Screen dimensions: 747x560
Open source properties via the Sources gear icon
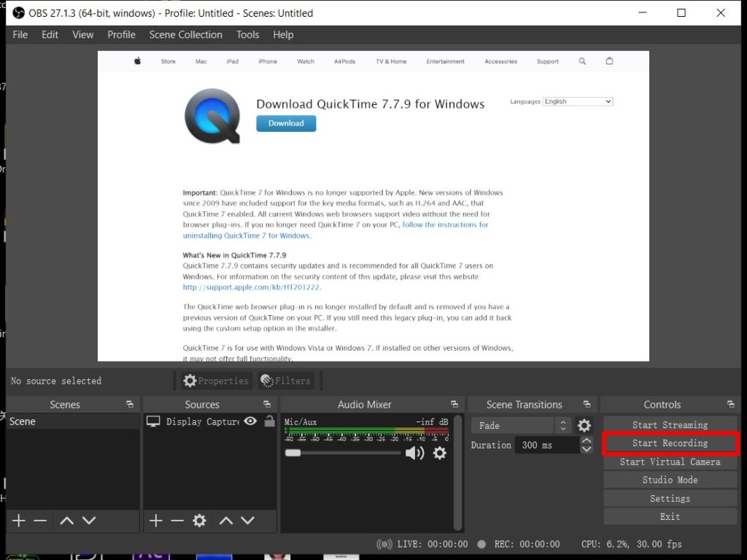(x=200, y=521)
